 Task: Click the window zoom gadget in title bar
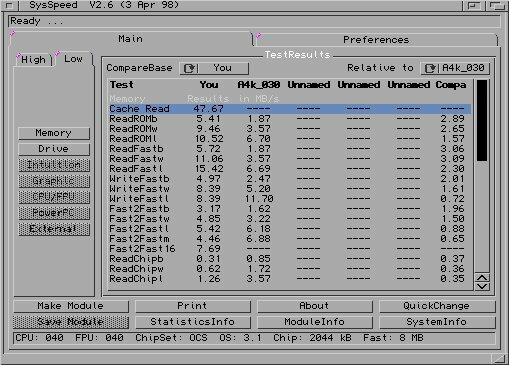[473, 5]
